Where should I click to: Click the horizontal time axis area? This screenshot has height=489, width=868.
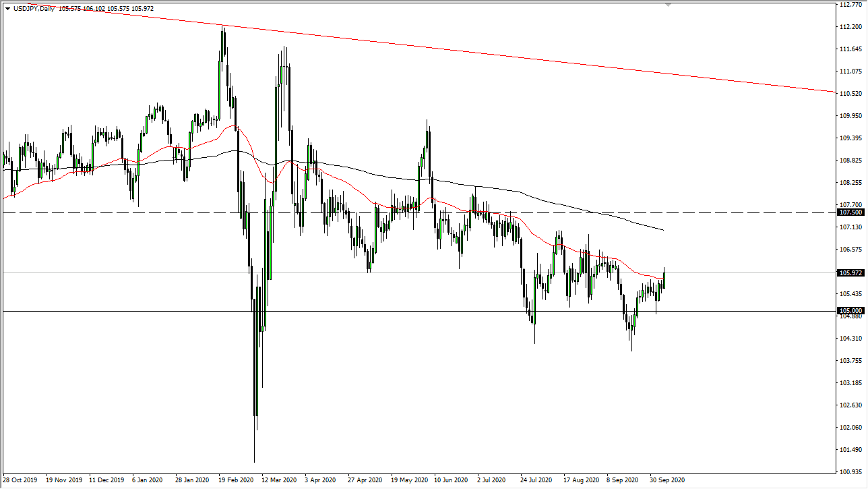[x=404, y=480]
